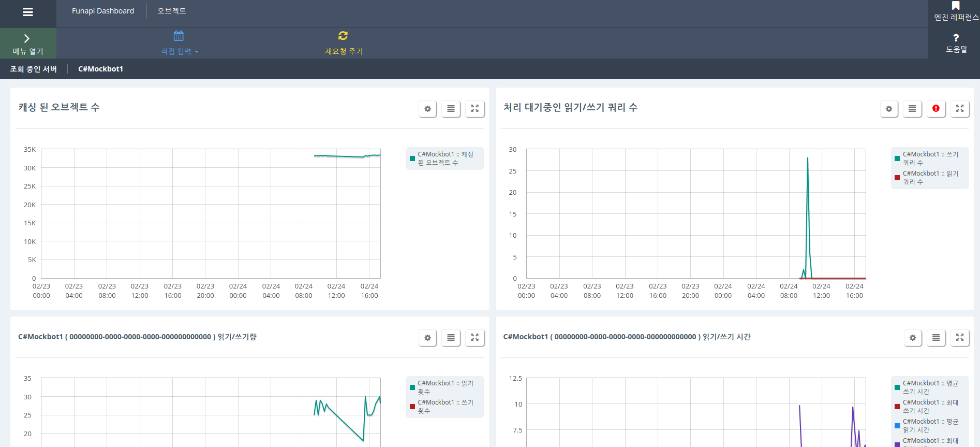This screenshot has width=980, height=447.
Task: Click the 35K axis label in 캐싱 chart
Action: pyautogui.click(x=30, y=149)
